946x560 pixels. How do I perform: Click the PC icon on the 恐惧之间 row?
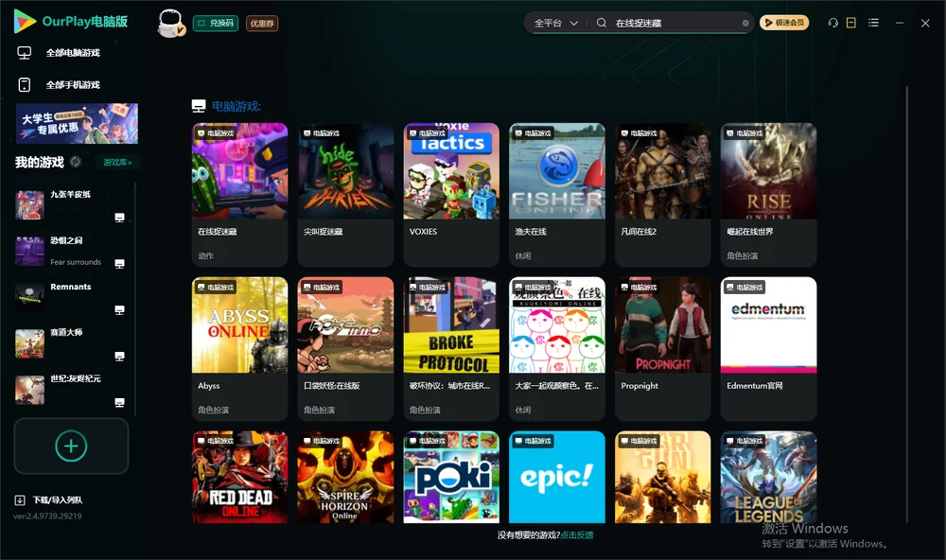pos(119,264)
